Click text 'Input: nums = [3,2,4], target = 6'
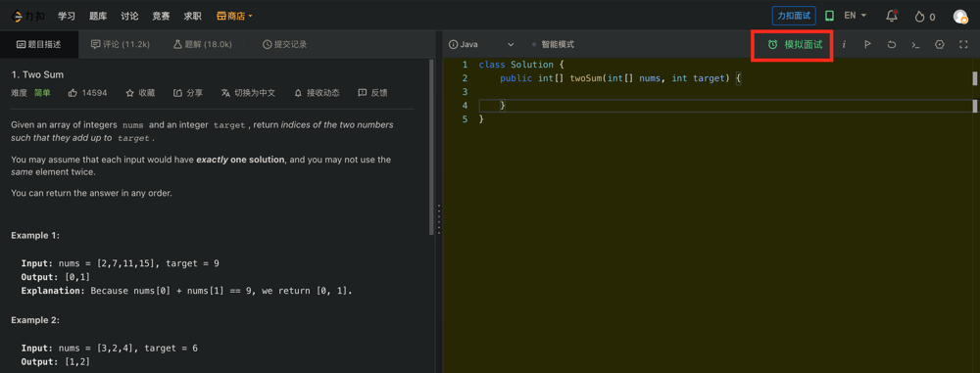The width and height of the screenshot is (980, 373). pyautogui.click(x=110, y=348)
